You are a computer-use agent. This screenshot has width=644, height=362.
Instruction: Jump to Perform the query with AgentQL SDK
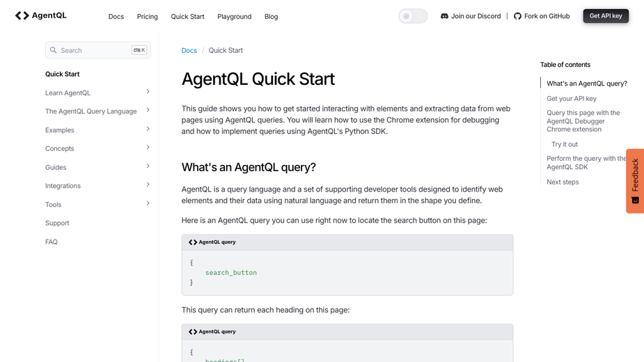pos(586,163)
